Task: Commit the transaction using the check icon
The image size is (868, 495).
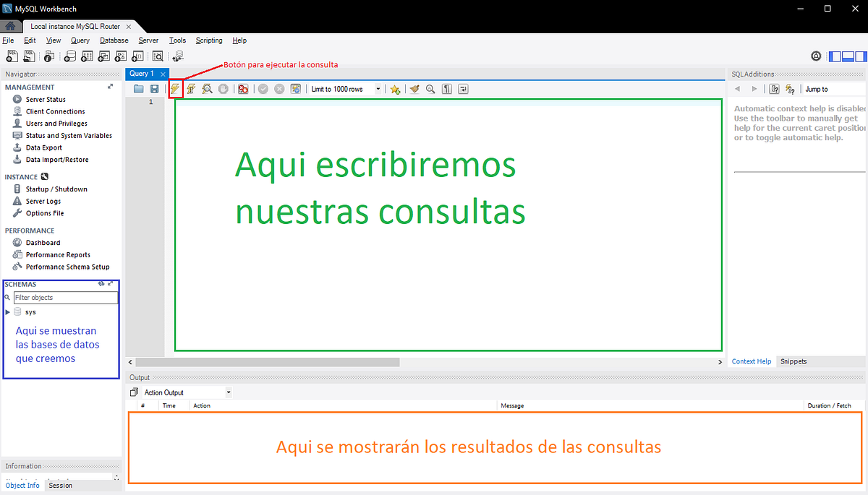Action: (x=263, y=88)
